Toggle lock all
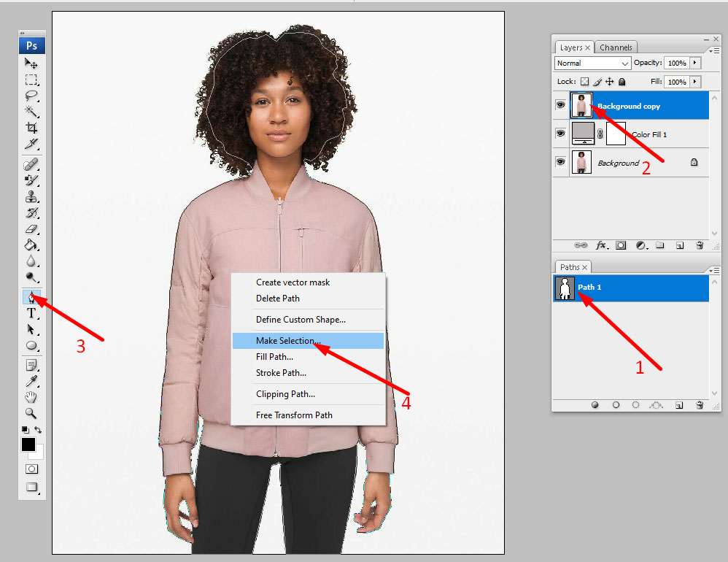Image resolution: width=728 pixels, height=562 pixels. (622, 82)
